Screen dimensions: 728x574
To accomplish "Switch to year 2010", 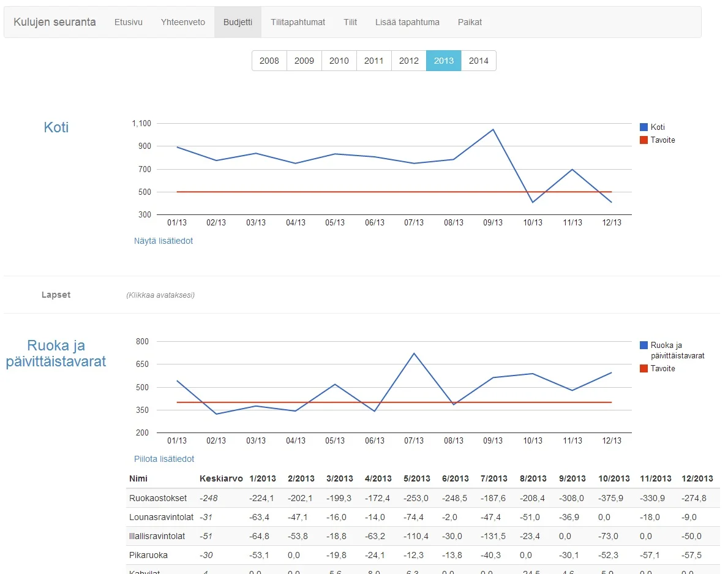I will point(339,61).
